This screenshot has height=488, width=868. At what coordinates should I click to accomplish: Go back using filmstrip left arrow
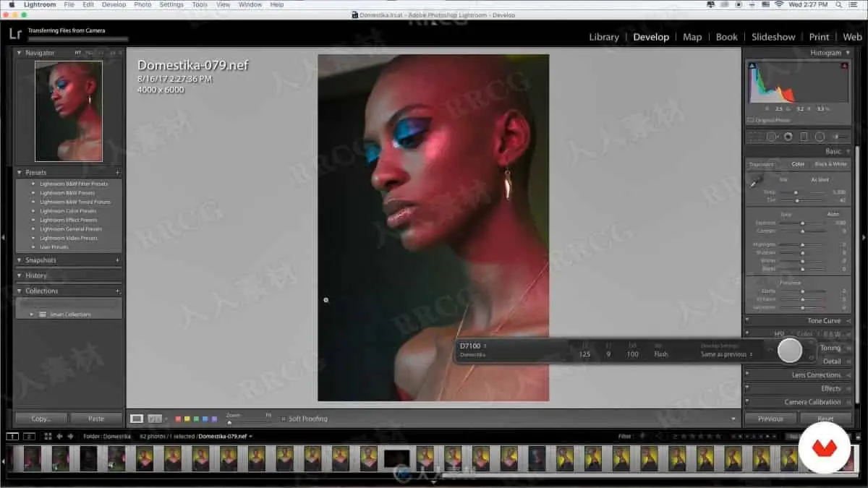pos(60,436)
